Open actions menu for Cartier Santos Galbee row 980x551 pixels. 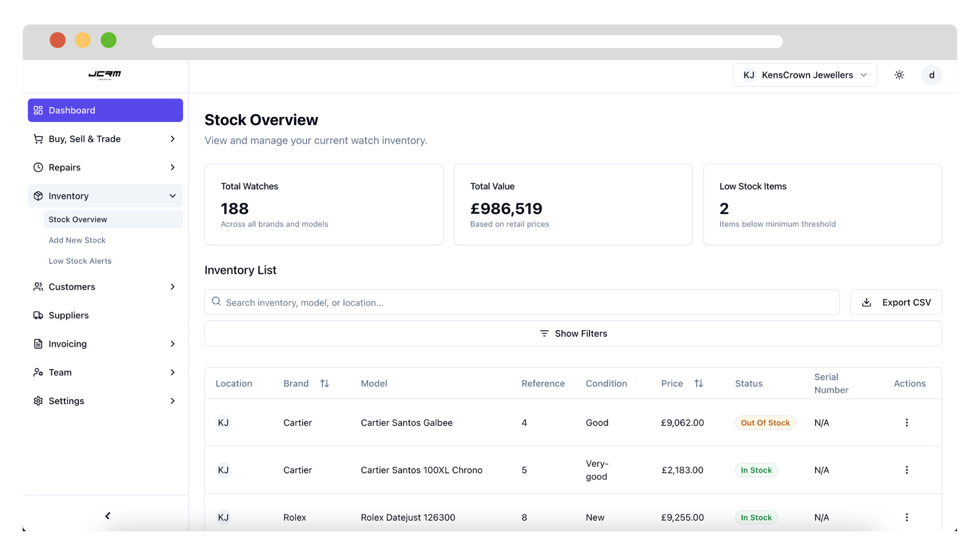coord(906,422)
